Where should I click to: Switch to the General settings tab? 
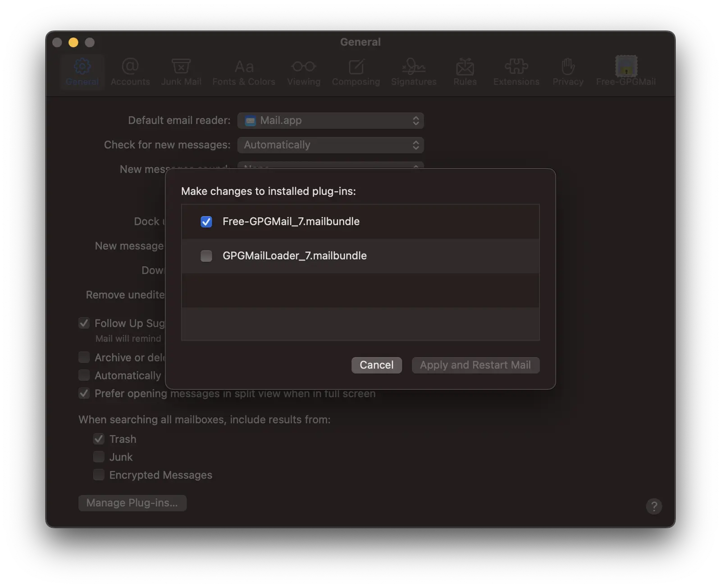coord(82,71)
